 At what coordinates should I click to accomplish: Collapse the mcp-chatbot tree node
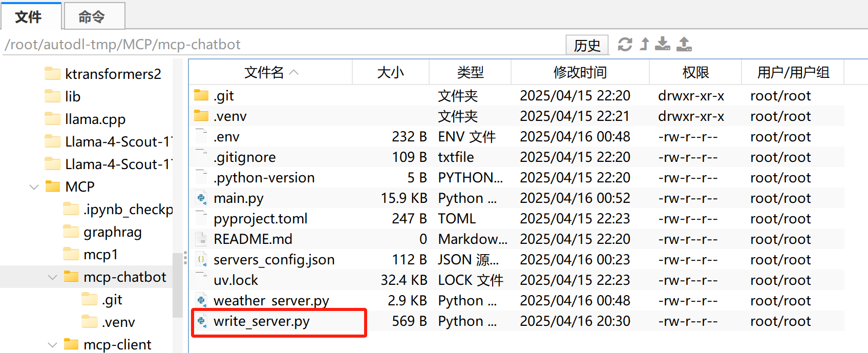coord(52,277)
